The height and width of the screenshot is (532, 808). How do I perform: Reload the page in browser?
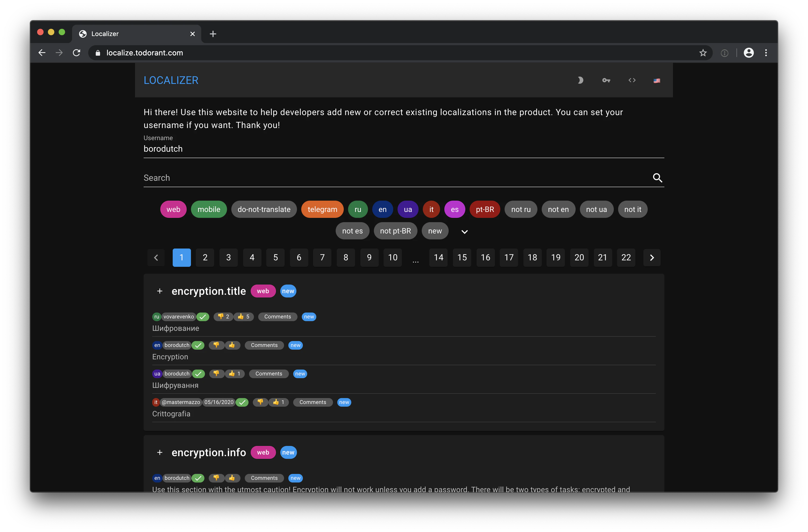click(x=77, y=53)
